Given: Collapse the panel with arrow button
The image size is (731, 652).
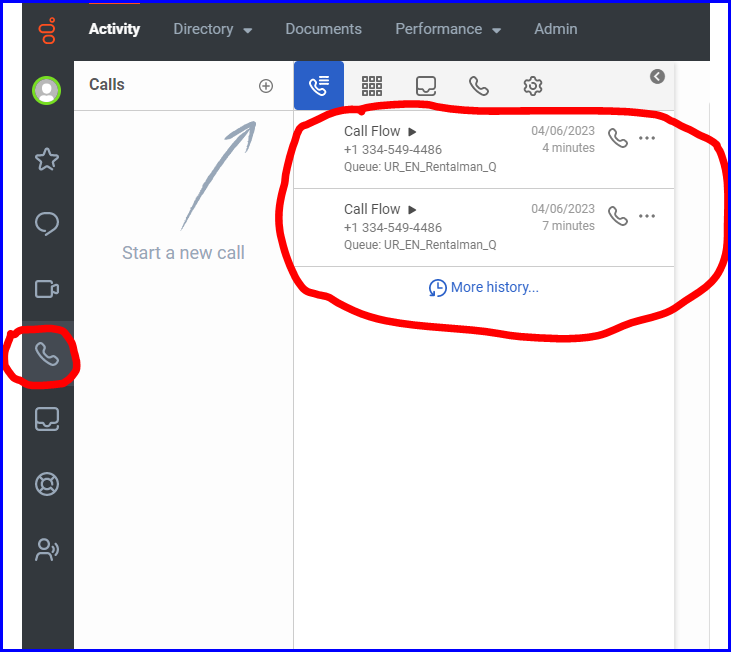Looking at the screenshot, I should [x=657, y=76].
